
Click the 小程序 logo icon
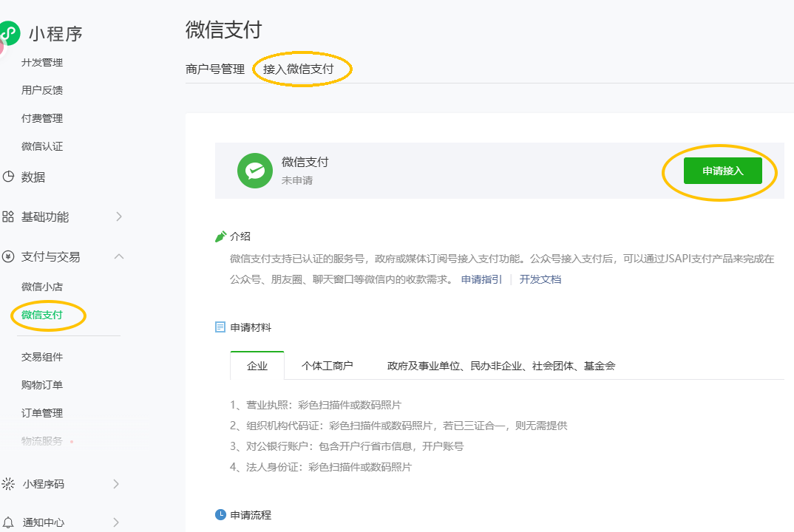coord(9,33)
